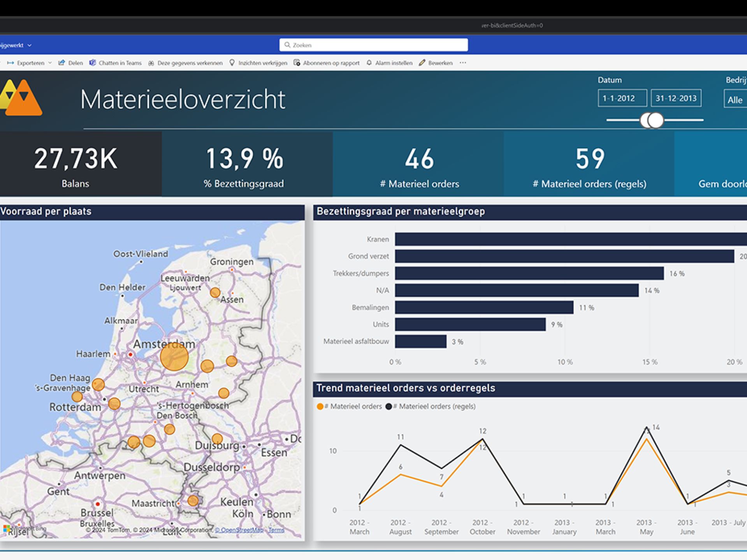Open the Terms link on the map
Viewport: 747px width, 560px height.
[276, 530]
